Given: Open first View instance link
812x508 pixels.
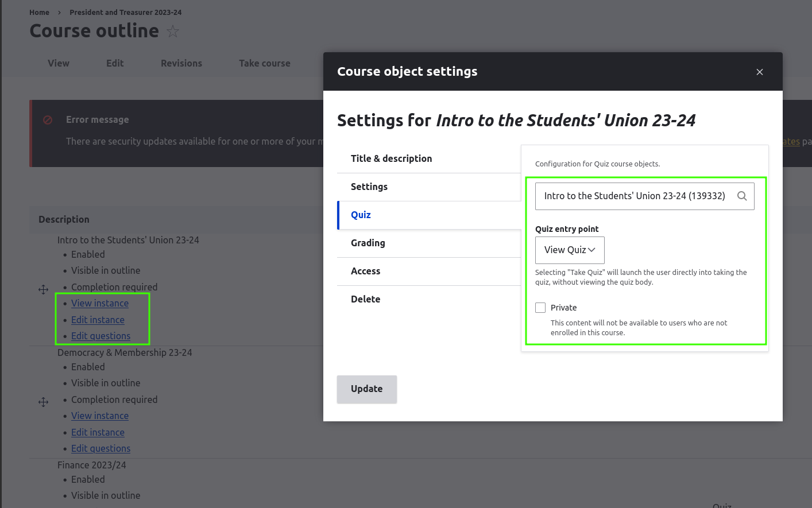Looking at the screenshot, I should (x=100, y=304).
